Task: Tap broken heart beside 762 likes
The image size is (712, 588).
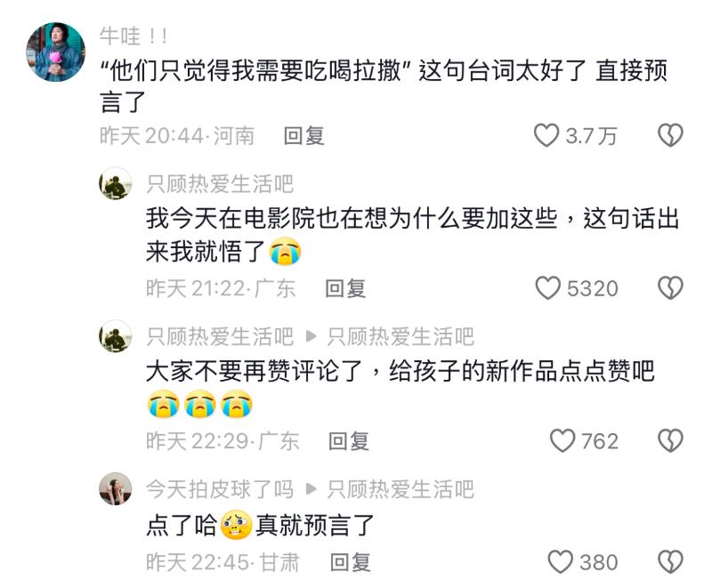Action: [x=670, y=440]
